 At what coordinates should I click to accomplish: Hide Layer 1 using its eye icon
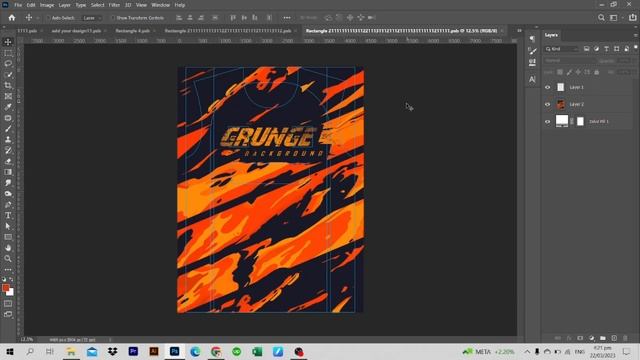coord(547,87)
